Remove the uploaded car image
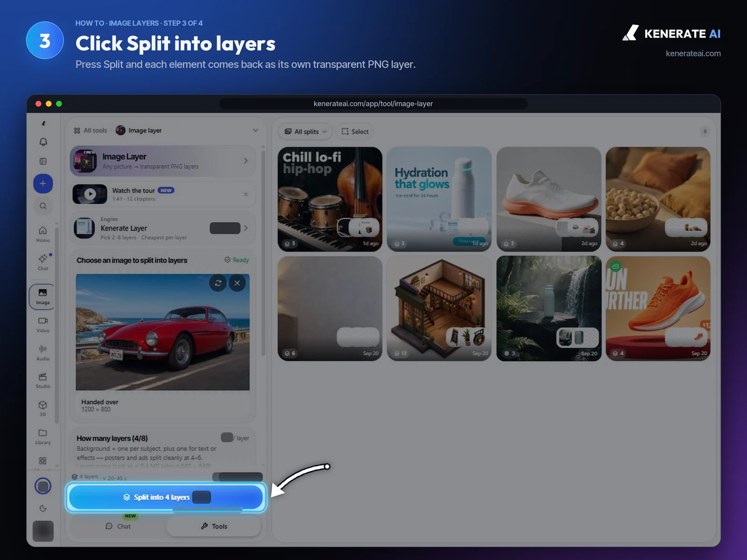The width and height of the screenshot is (747, 560). [237, 283]
